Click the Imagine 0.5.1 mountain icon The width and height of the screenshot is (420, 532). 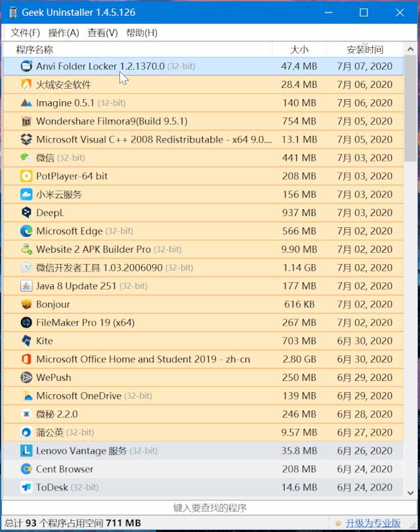pyautogui.click(x=26, y=102)
